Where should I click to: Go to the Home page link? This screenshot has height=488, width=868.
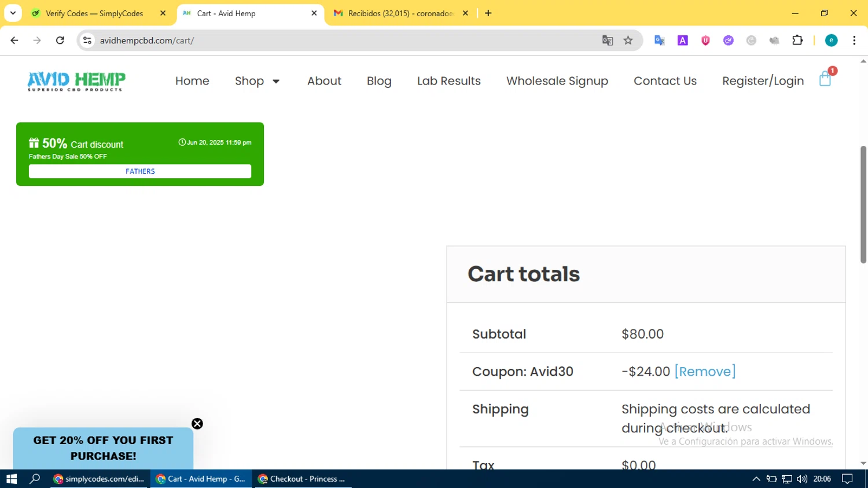(x=192, y=81)
